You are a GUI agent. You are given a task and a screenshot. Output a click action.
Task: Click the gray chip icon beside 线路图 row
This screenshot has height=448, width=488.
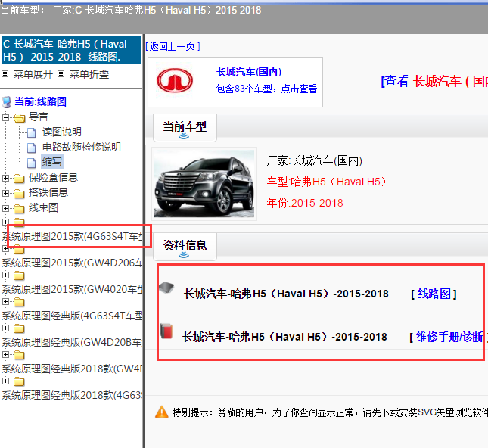(166, 287)
